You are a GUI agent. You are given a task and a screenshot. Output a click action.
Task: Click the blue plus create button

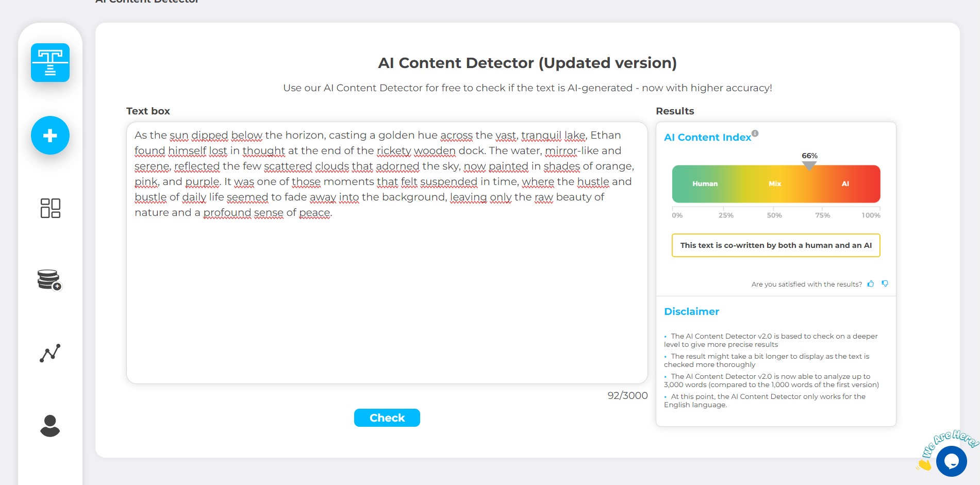(50, 136)
